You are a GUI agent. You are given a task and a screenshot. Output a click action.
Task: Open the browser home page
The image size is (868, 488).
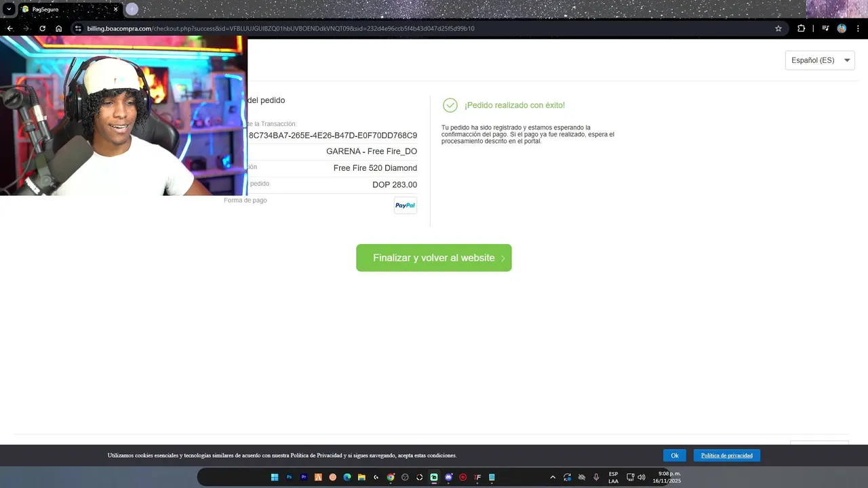click(59, 28)
